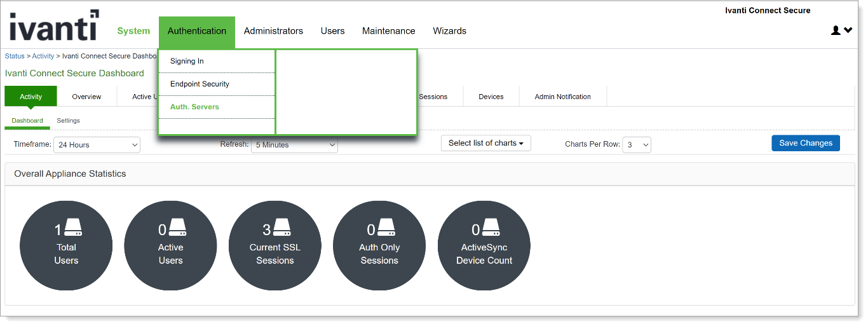Switch to the Devices tab
Image resolution: width=868 pixels, height=326 pixels.
coord(491,97)
